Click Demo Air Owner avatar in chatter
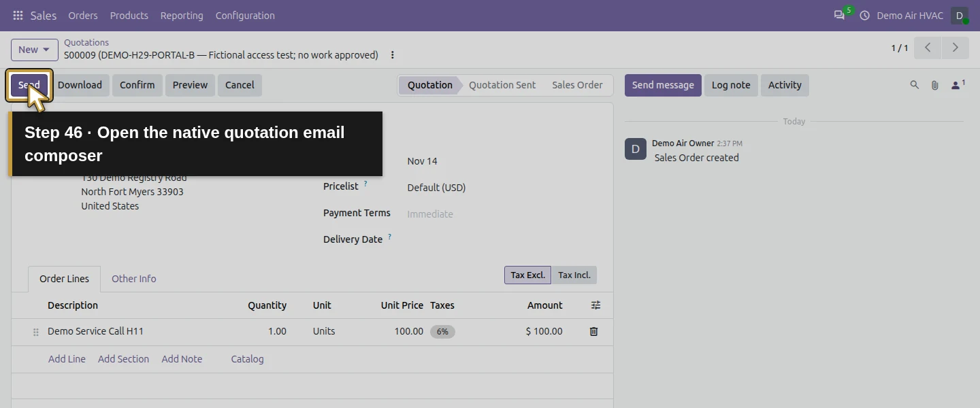Viewport: 980px width, 408px height. pyautogui.click(x=636, y=149)
